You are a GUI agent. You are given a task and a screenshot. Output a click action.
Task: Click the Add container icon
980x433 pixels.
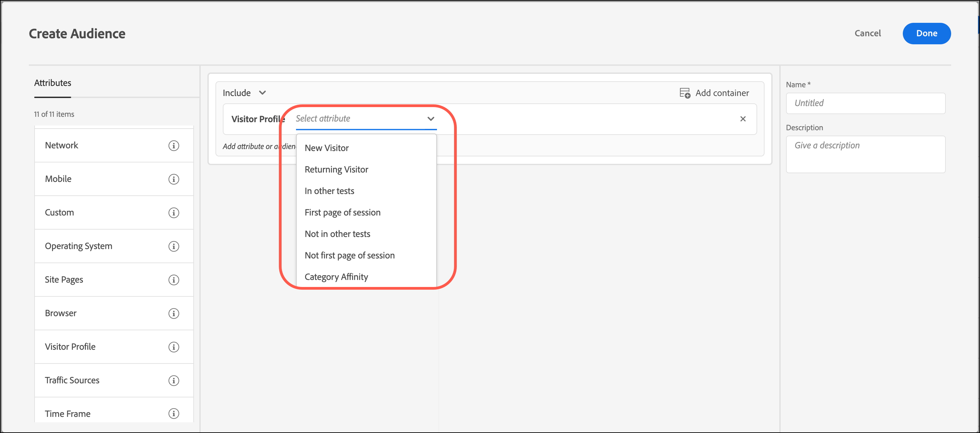(x=685, y=93)
